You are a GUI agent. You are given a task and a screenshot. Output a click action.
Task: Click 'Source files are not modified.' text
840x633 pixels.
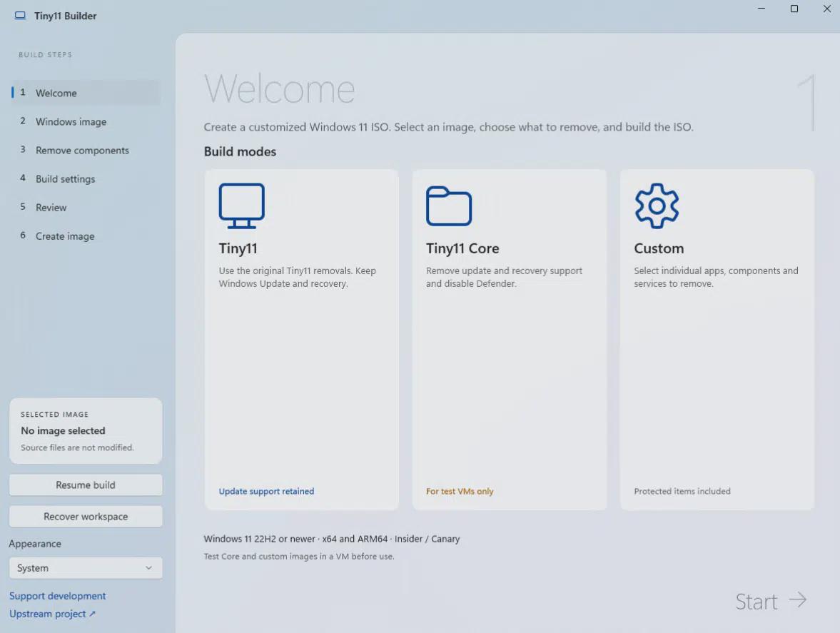77,447
